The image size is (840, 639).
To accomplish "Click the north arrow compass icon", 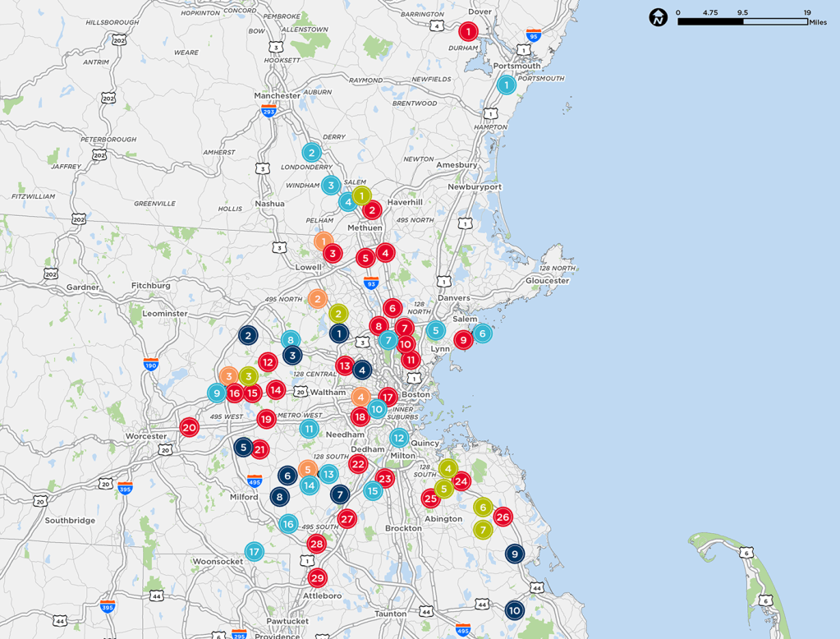I will click(x=658, y=17).
